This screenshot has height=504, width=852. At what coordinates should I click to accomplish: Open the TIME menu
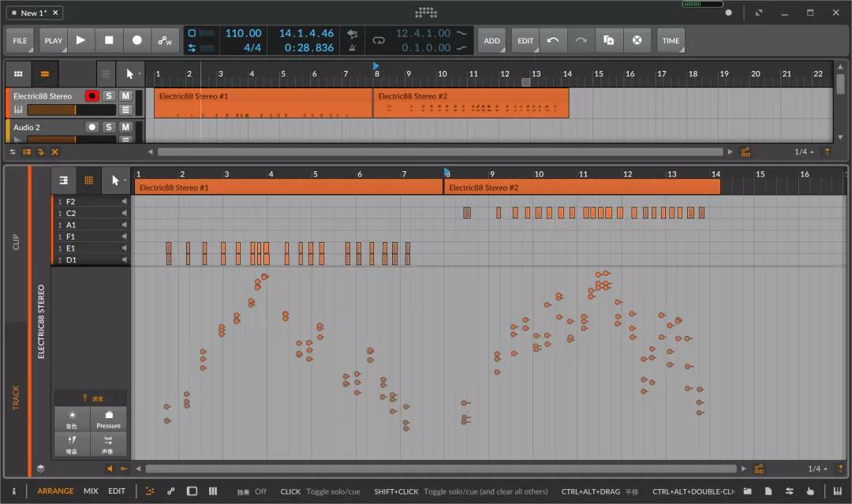(x=671, y=40)
